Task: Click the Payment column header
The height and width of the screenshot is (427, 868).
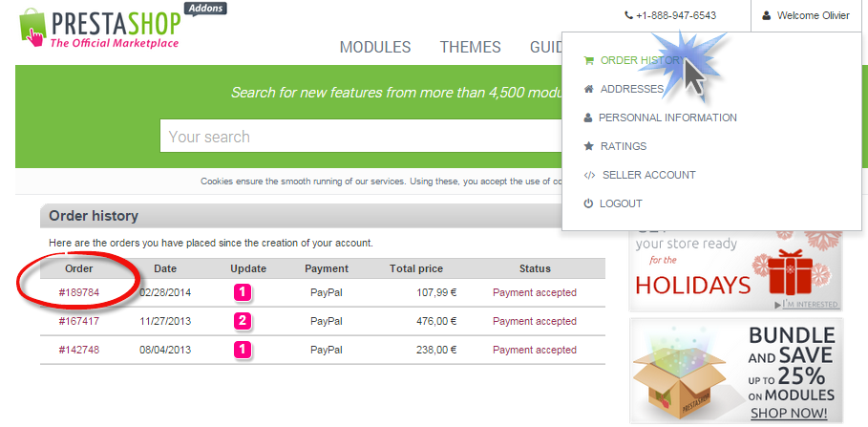Action: click(x=327, y=268)
